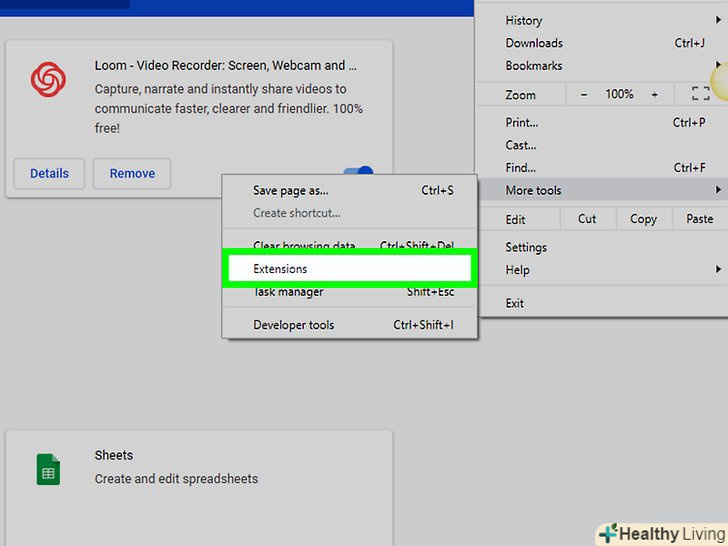Click Cut in the Edit row

[x=587, y=219]
